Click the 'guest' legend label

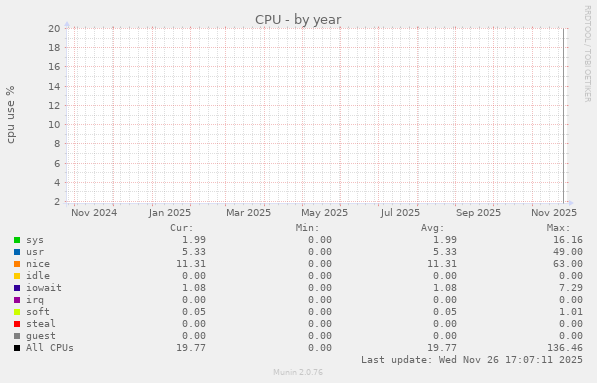tap(41, 336)
